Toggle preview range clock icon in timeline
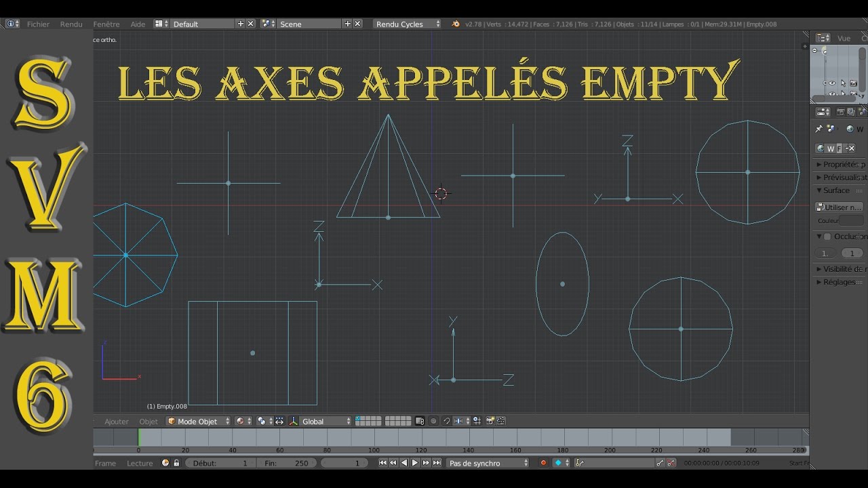This screenshot has height=488, width=868. (x=165, y=463)
